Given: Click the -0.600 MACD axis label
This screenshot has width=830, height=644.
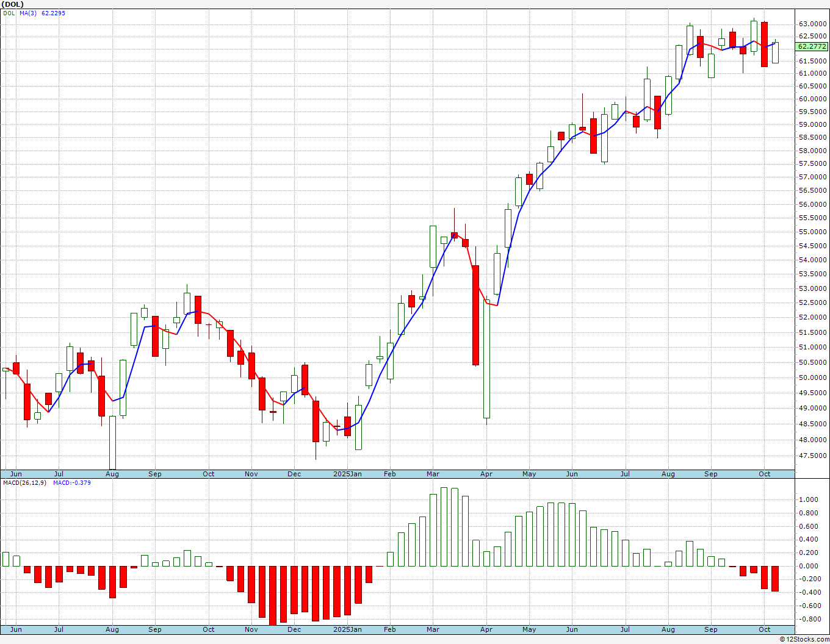Looking at the screenshot, I should point(809,606).
